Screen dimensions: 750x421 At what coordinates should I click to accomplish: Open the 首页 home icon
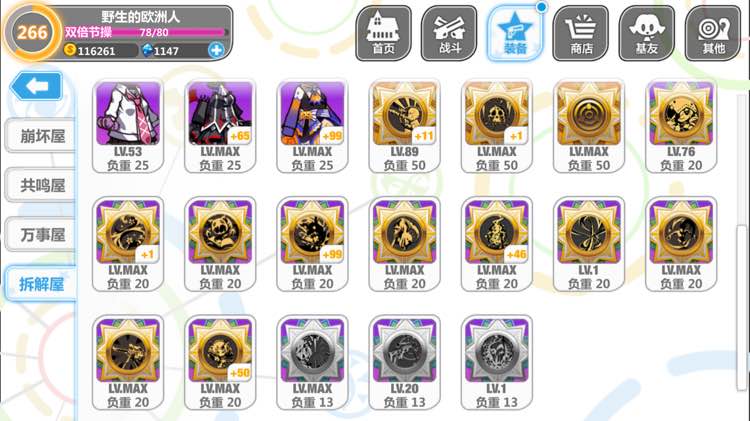tap(383, 33)
